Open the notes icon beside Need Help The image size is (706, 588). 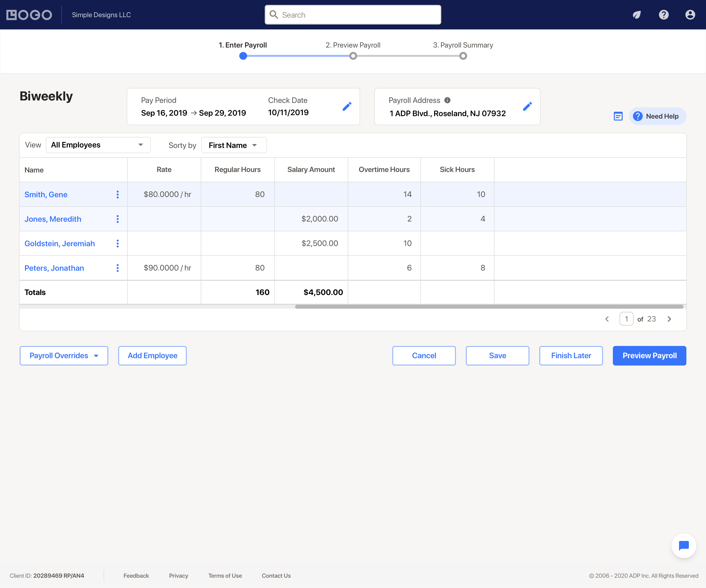pyautogui.click(x=618, y=116)
